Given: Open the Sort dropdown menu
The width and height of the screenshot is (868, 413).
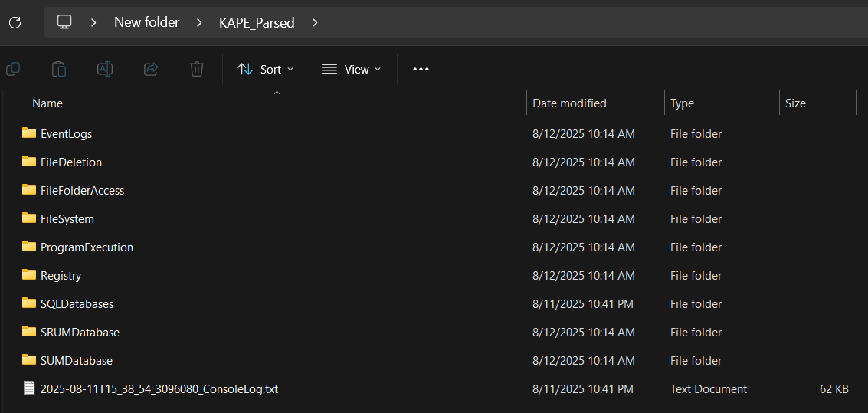Looking at the screenshot, I should click(265, 69).
